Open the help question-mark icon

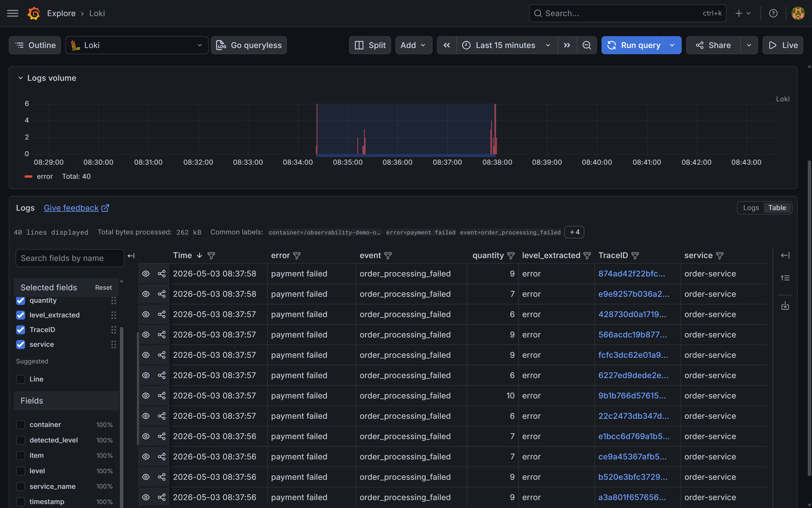click(x=773, y=14)
